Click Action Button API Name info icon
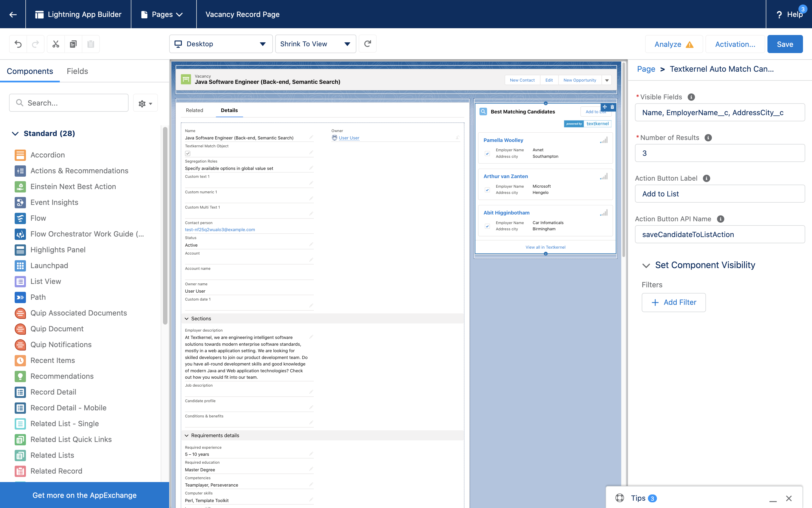Viewport: 812px width, 508px height. tap(720, 219)
